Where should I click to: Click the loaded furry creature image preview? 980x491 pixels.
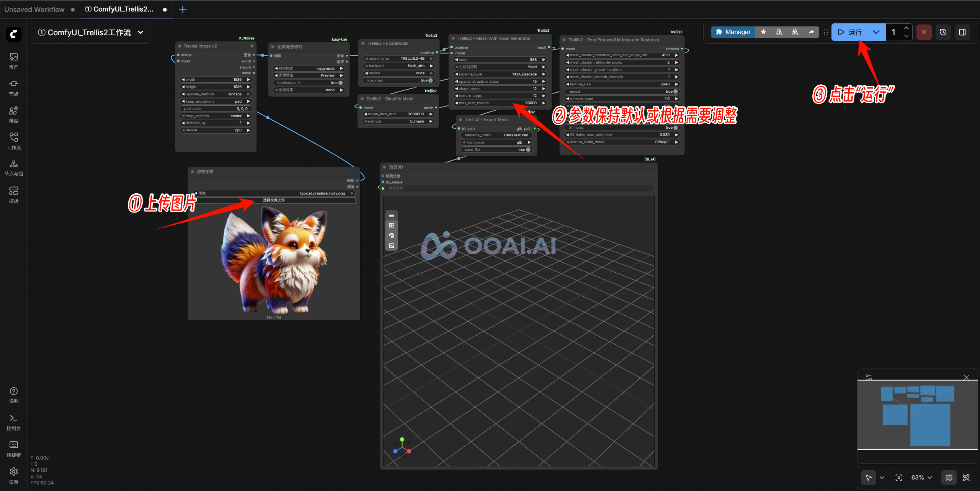[274, 260]
